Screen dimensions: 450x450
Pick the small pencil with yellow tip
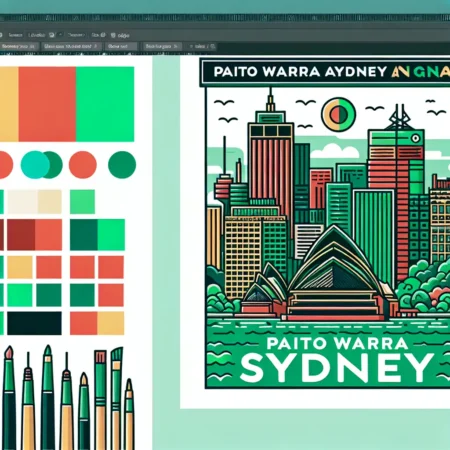point(129,414)
